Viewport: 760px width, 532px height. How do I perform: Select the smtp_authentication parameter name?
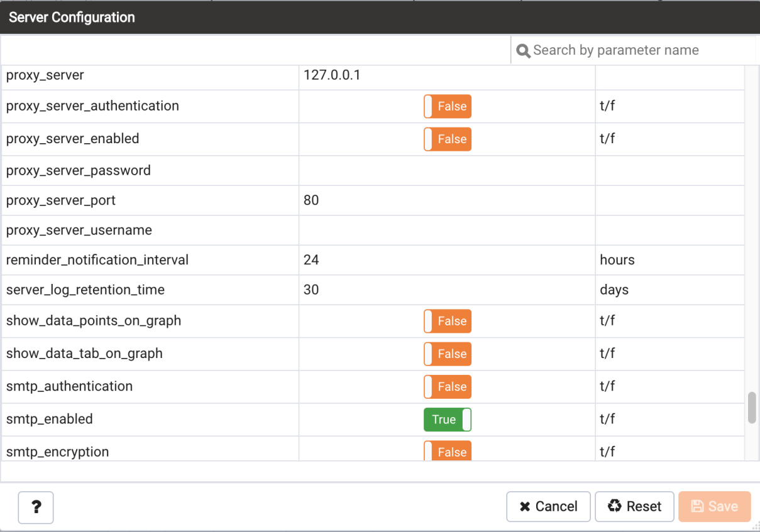[70, 386]
